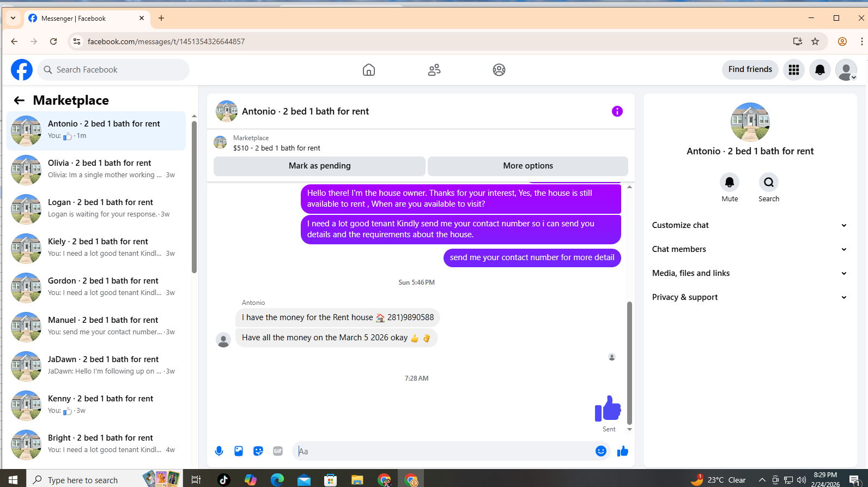This screenshot has width=868, height=487.
Task: Expand Chat members section
Action: 750,249
